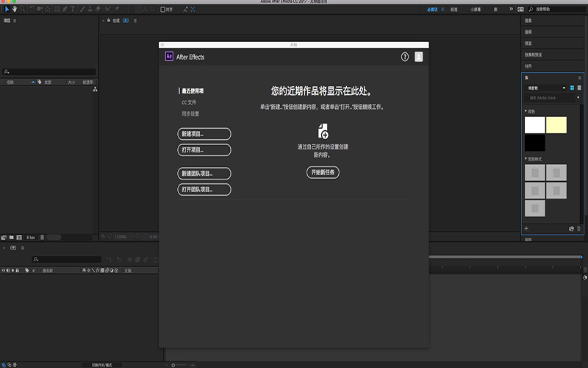
Task: Select the Roto Brush tool
Action: click(108, 9)
